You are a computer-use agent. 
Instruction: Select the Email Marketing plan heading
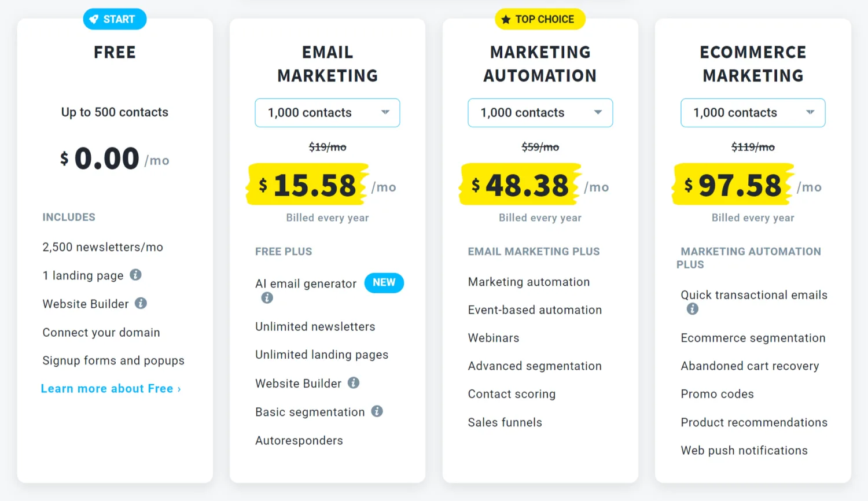[x=328, y=64]
